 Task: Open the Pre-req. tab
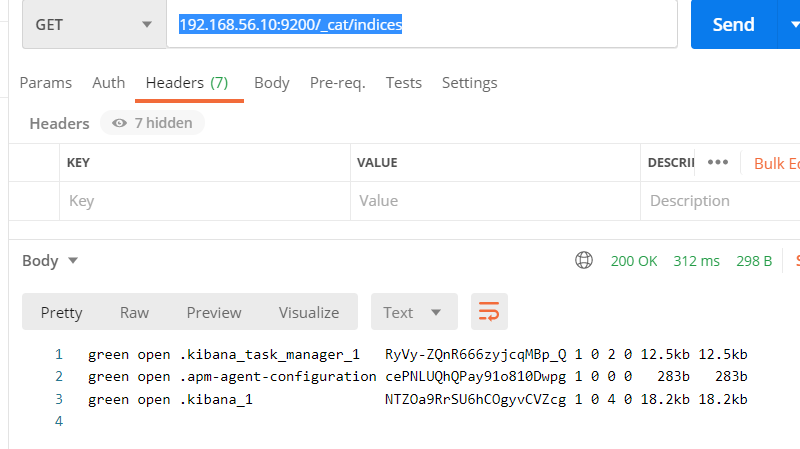pyautogui.click(x=338, y=83)
